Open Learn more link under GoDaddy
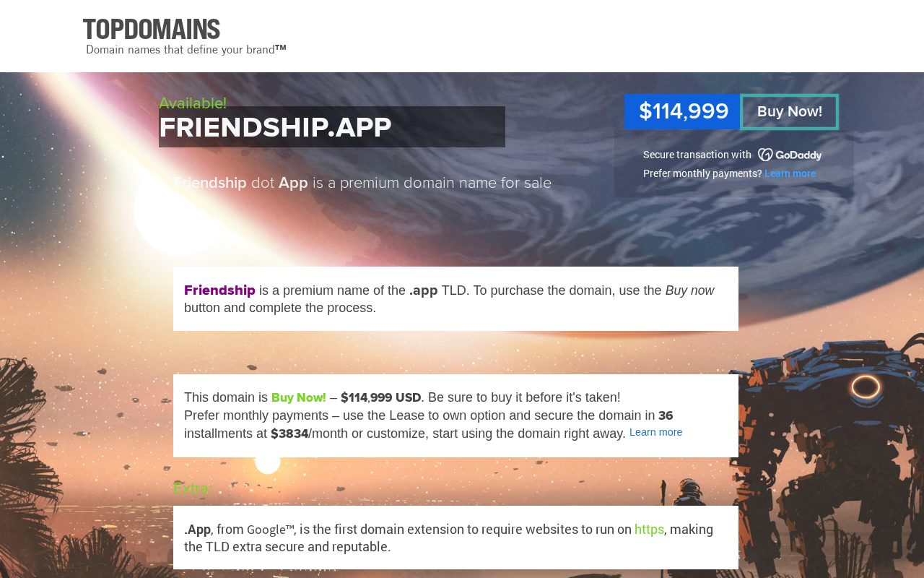Screen dimensions: 924x578 click(790, 173)
